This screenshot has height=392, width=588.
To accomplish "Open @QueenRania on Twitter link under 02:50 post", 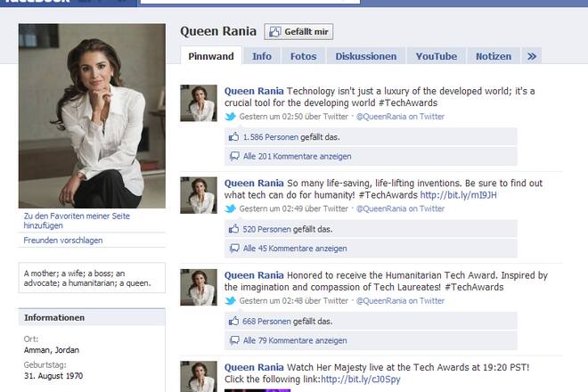I will [400, 117].
